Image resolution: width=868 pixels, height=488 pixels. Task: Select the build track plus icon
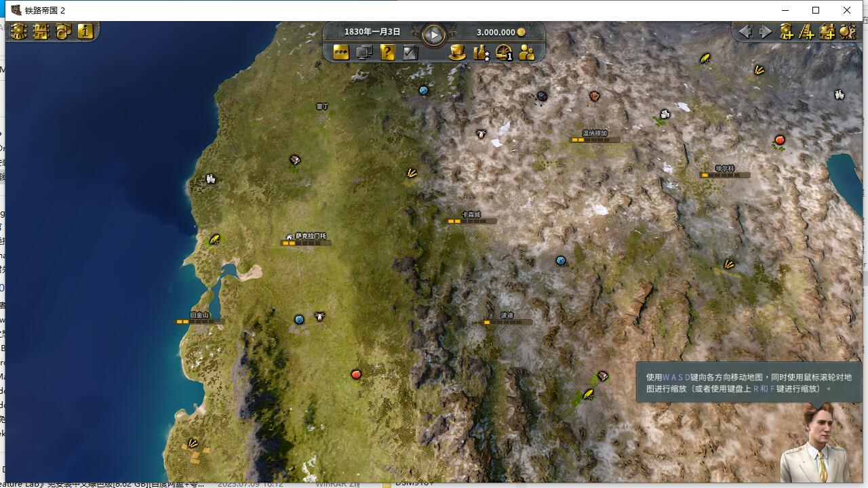pos(806,31)
